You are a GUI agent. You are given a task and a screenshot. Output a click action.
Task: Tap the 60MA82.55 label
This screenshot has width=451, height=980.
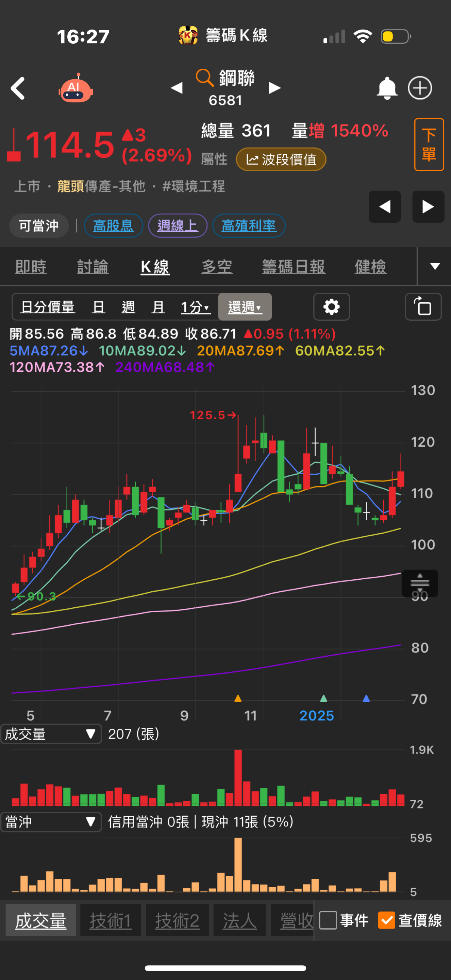[x=340, y=350]
